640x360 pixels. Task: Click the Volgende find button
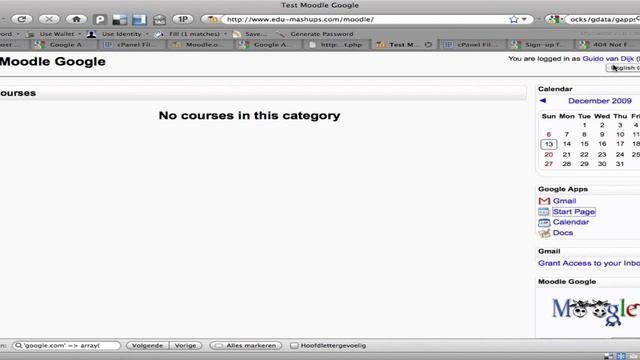[147, 345]
